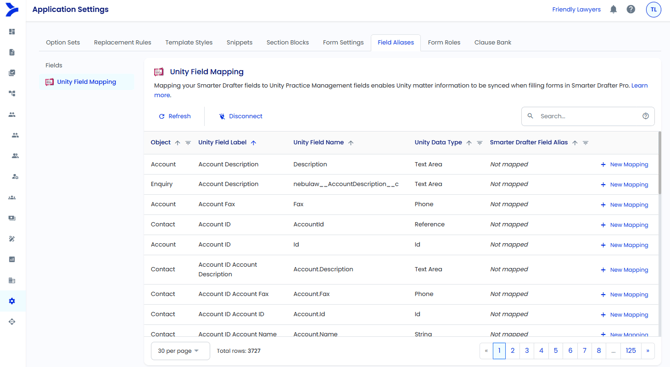Add New Mapping for Account.Description
This screenshot has height=367, width=670.
(x=624, y=270)
